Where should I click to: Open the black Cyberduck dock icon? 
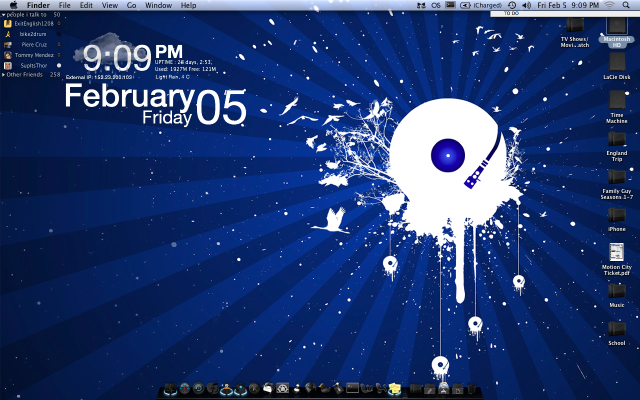coord(325,388)
